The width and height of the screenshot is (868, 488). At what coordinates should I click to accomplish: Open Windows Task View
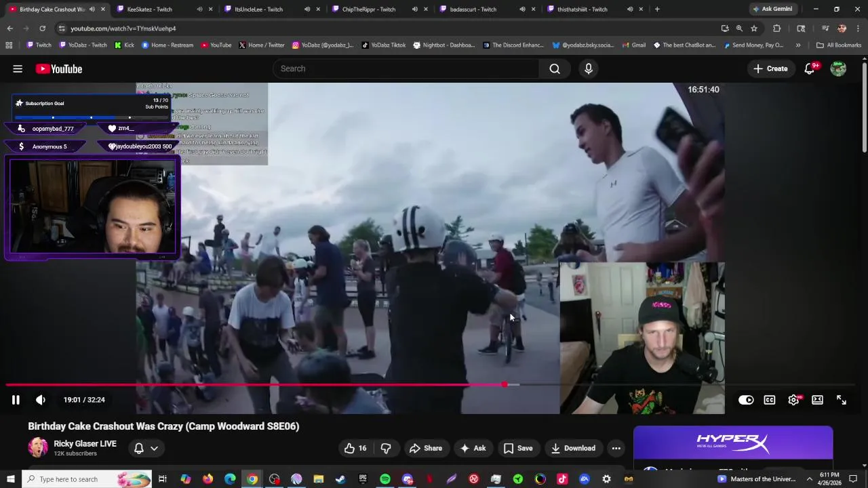click(x=163, y=479)
